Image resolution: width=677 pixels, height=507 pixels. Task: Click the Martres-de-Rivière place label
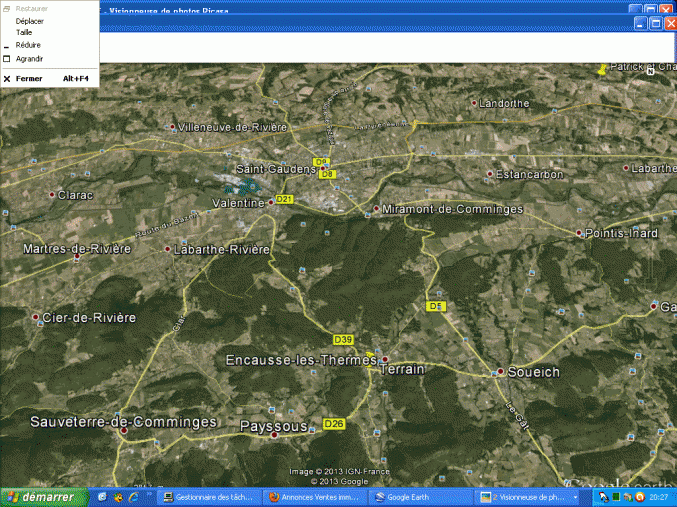point(77,249)
